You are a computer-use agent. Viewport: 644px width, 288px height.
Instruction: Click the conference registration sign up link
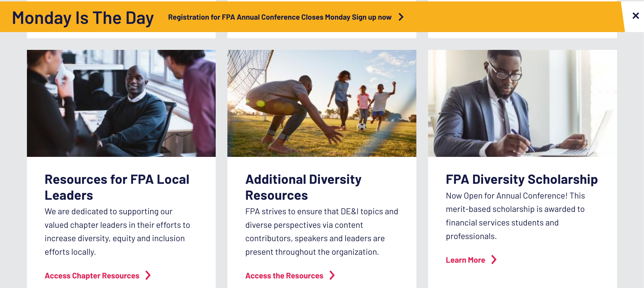(x=280, y=17)
